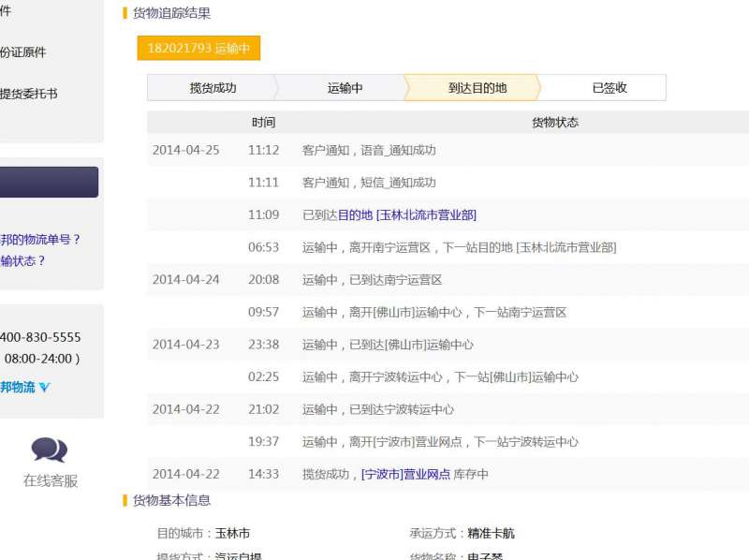Image resolution: width=749 pixels, height=560 pixels.
Task: Select the highlighted 到达目的地 progress step
Action: [x=477, y=88]
